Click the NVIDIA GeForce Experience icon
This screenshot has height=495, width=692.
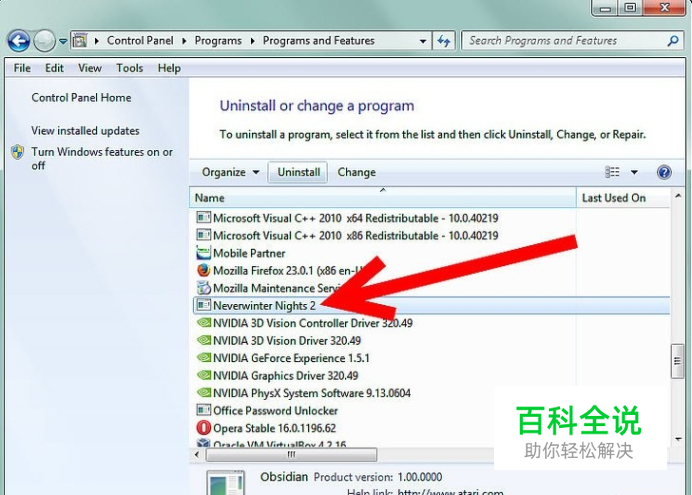click(203, 358)
